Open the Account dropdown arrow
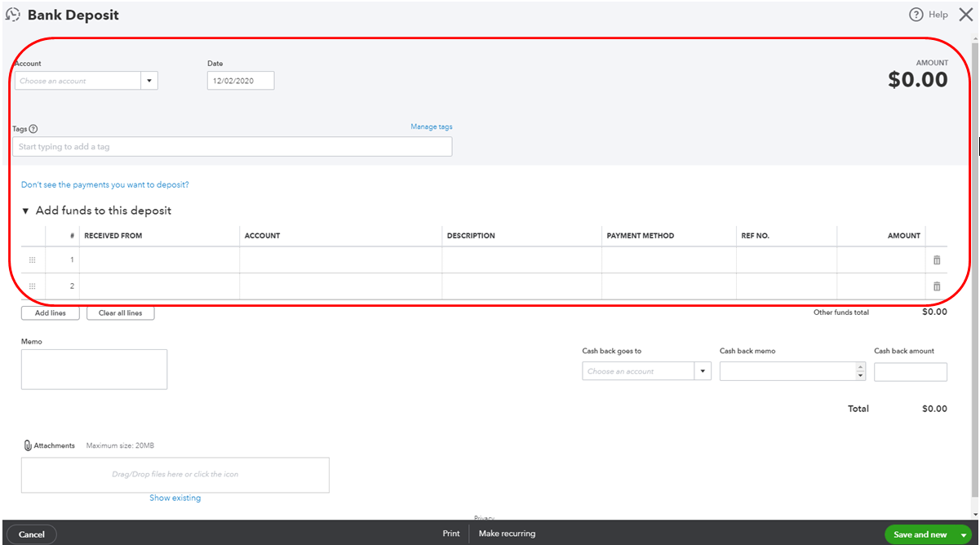This screenshot has width=980, height=545. click(x=149, y=81)
